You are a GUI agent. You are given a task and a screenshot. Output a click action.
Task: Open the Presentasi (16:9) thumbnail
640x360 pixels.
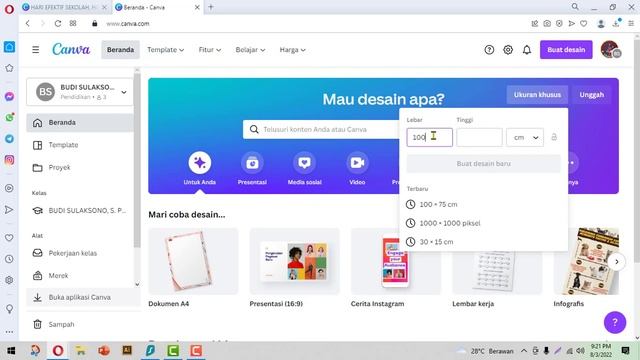point(294,261)
